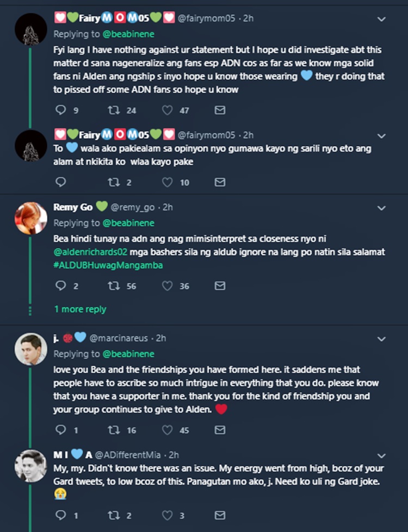Open the chevron menu on marcinareus's tweet
Screen dimensions: 408x532
[381, 339]
